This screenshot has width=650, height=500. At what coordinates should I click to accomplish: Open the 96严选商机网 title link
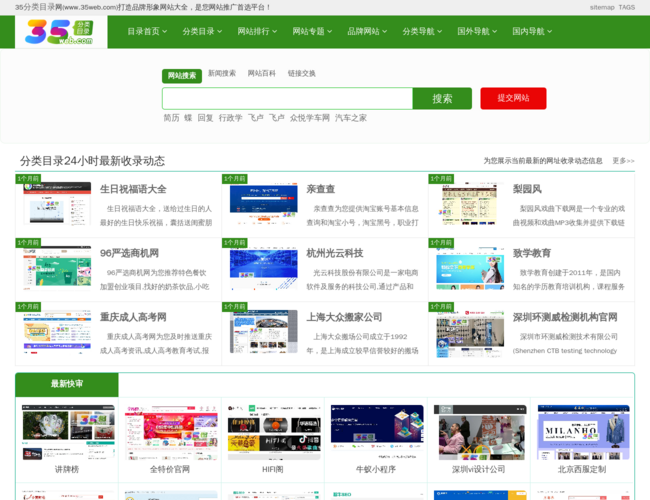coord(129,253)
